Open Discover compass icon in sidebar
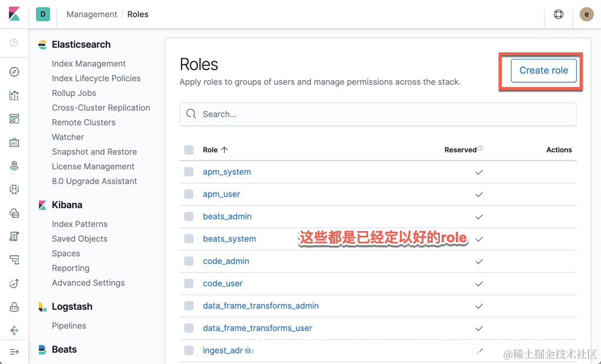 click(14, 72)
